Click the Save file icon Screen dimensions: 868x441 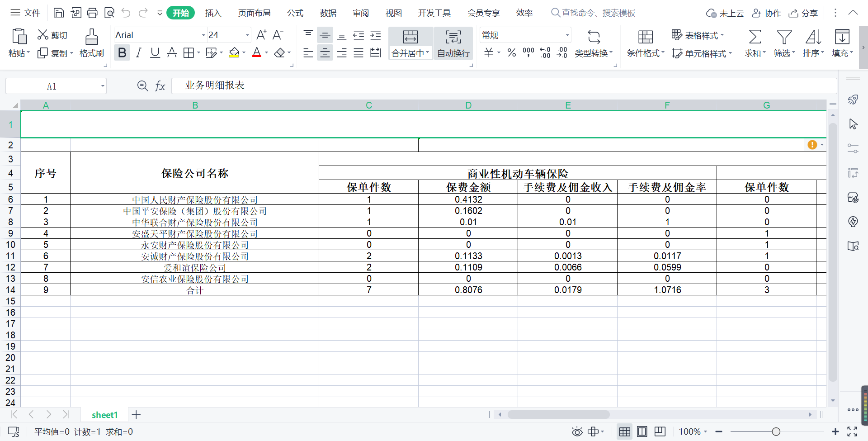(59, 13)
